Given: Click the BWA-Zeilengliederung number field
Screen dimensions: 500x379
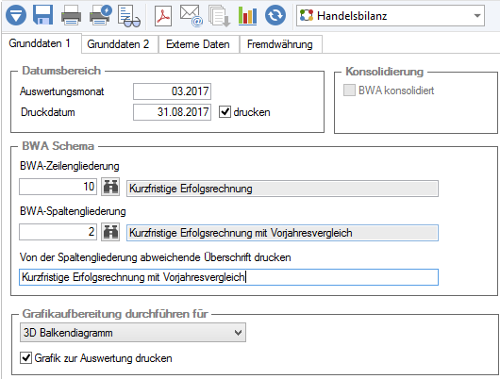Looking at the screenshot, I should pyautogui.click(x=58, y=187).
